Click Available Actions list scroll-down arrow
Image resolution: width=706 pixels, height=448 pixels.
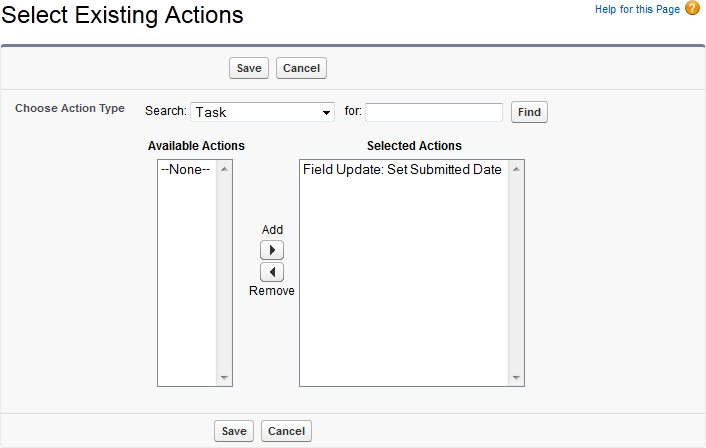click(x=225, y=378)
